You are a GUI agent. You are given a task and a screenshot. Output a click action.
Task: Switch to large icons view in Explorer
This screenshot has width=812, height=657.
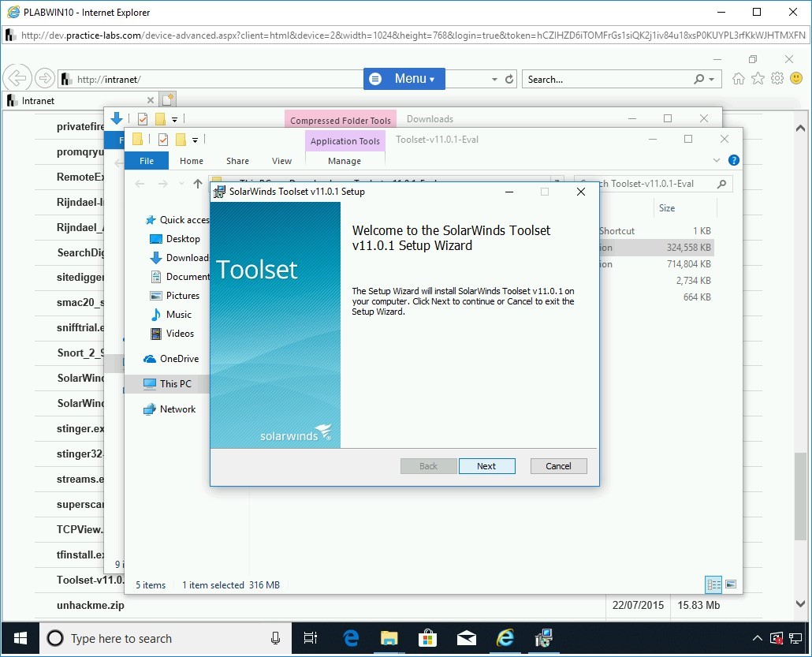[x=731, y=584]
